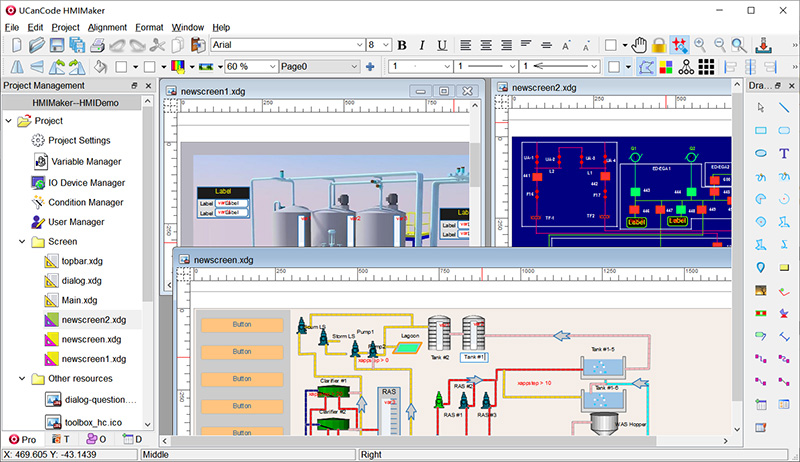Click the rainbow color palette swatch
This screenshot has height=462, width=800.
click(x=178, y=67)
